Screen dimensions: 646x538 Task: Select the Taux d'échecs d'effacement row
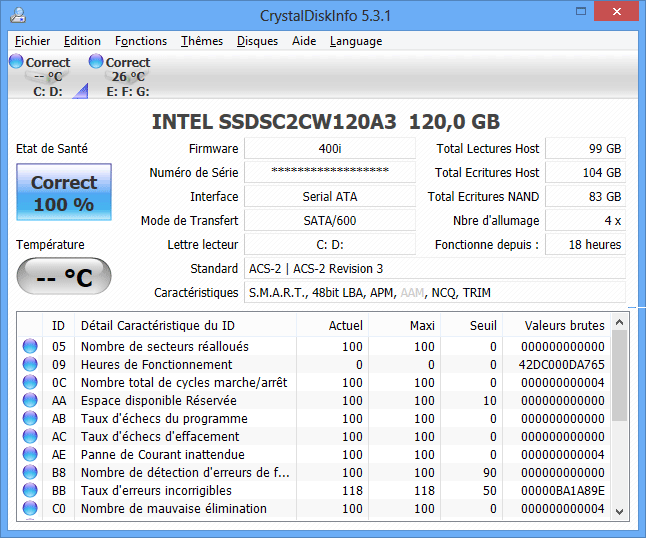pos(314,436)
